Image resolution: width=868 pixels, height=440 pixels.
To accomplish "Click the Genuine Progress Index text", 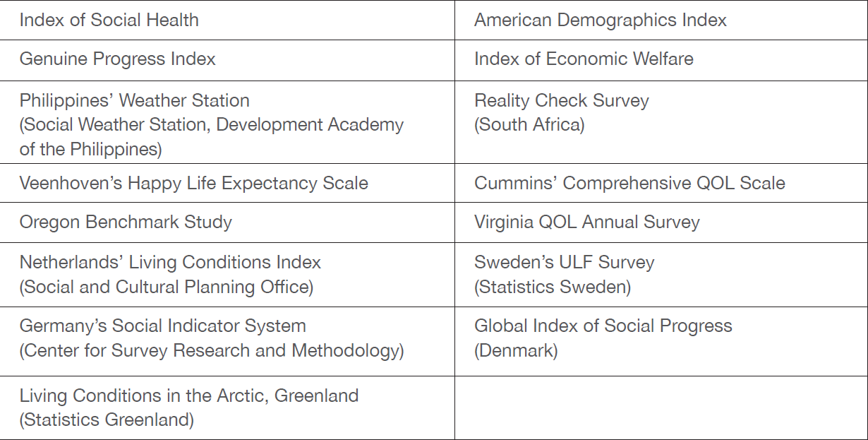I will (x=117, y=59).
